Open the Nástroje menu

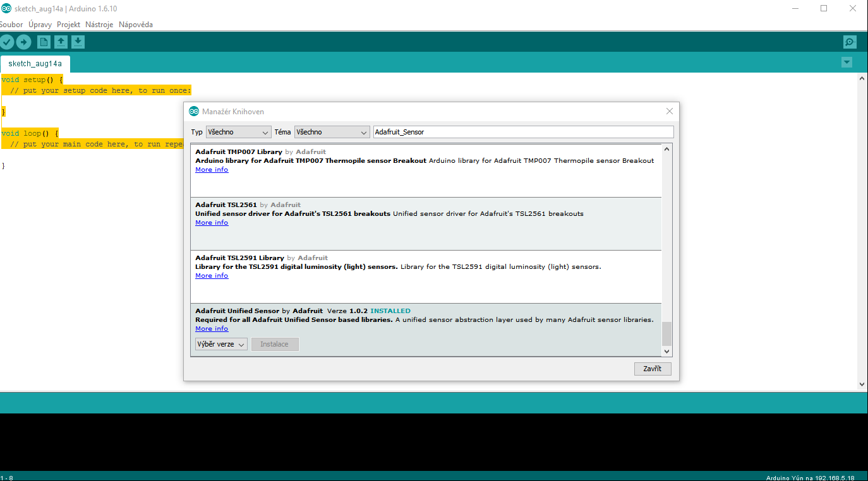[99, 24]
